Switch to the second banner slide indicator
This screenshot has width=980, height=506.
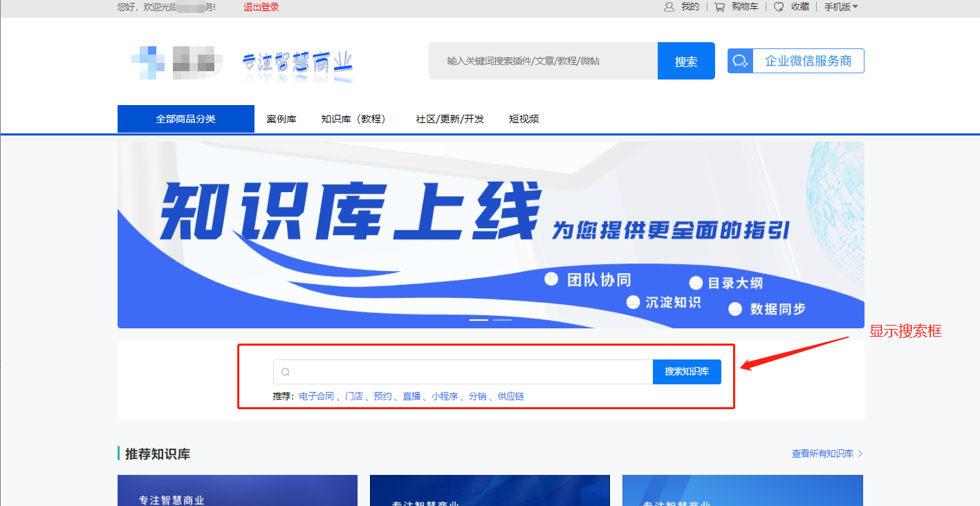coord(502,320)
